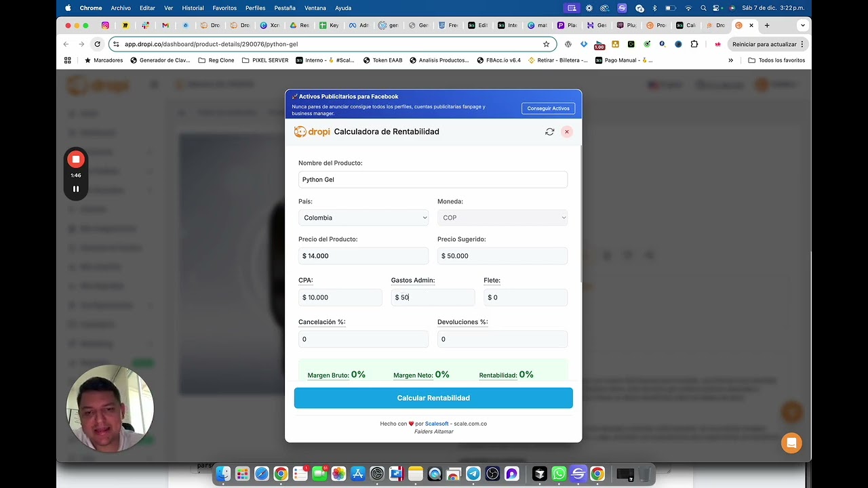Open FaceTime from the Dock

tap(319, 474)
